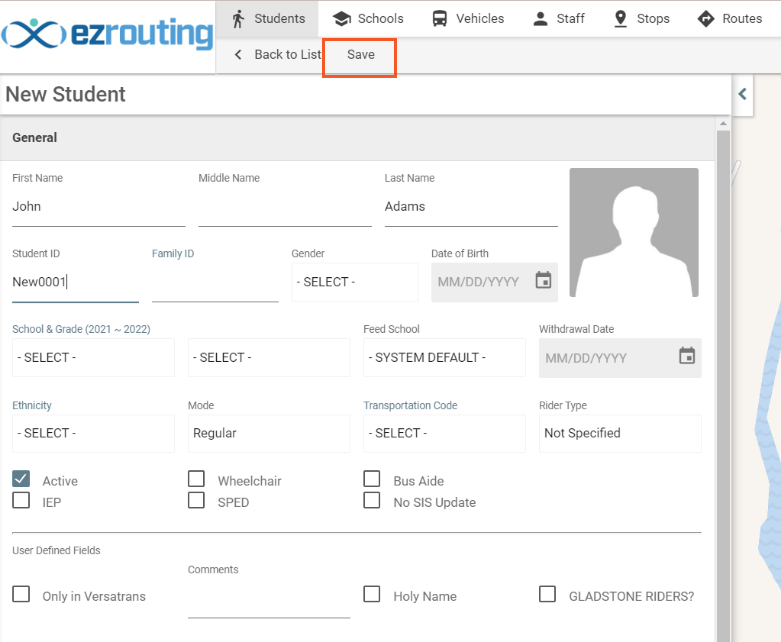This screenshot has height=642, width=781.
Task: Check the Bus Aide checkbox
Action: (372, 479)
